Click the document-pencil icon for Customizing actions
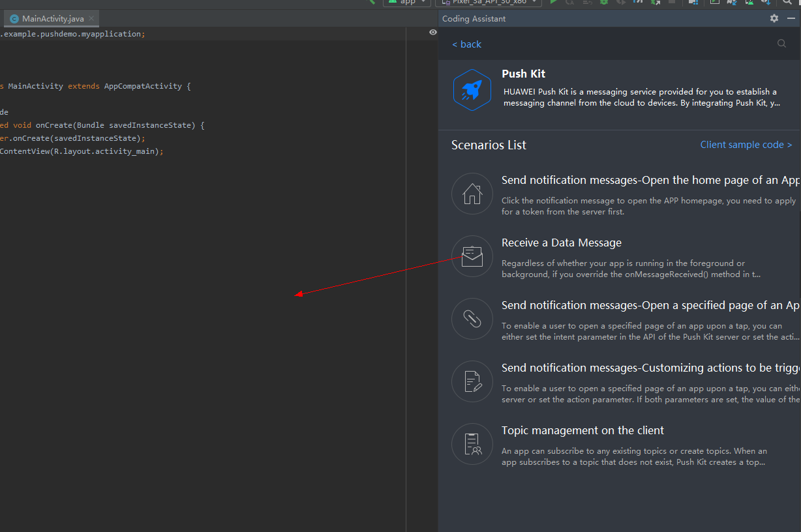Image resolution: width=801 pixels, height=532 pixels. tap(472, 381)
